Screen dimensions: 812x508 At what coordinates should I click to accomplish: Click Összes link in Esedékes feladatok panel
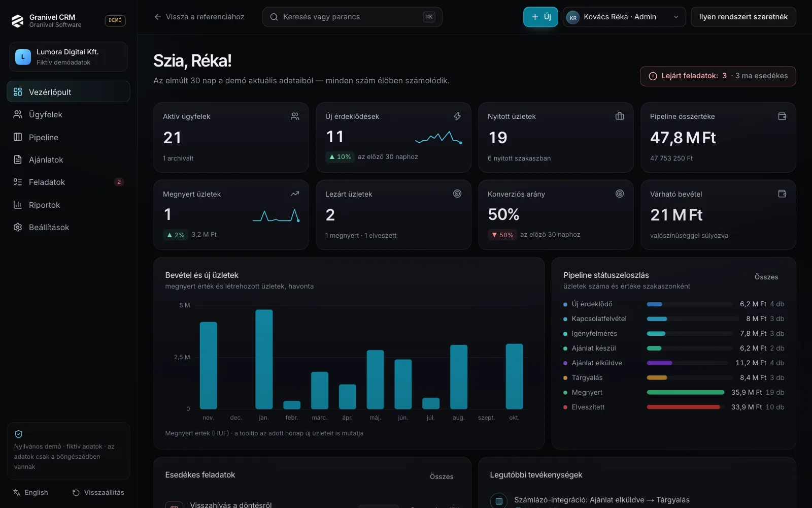click(x=442, y=477)
